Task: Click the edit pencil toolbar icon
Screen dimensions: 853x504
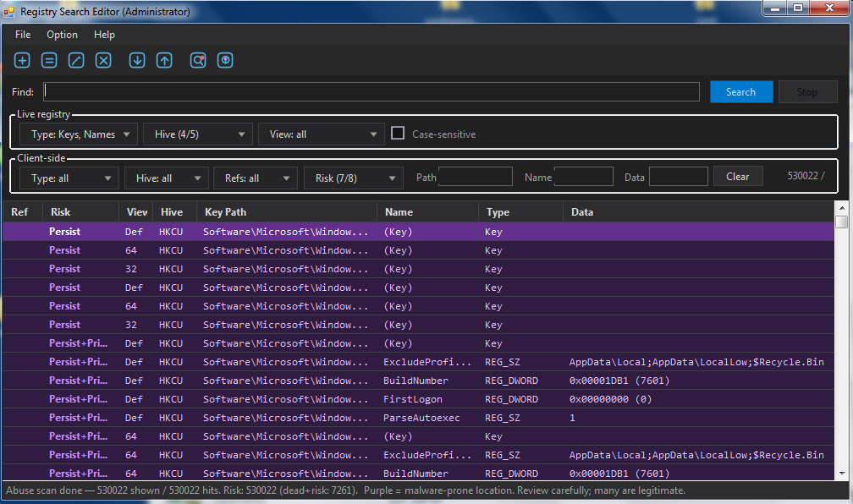Action: [x=76, y=60]
